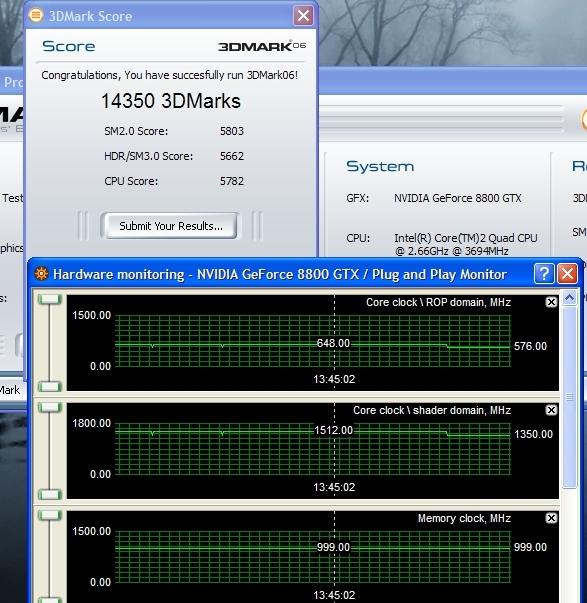Click Submit Your Results button
587x603 pixels.
[169, 226]
